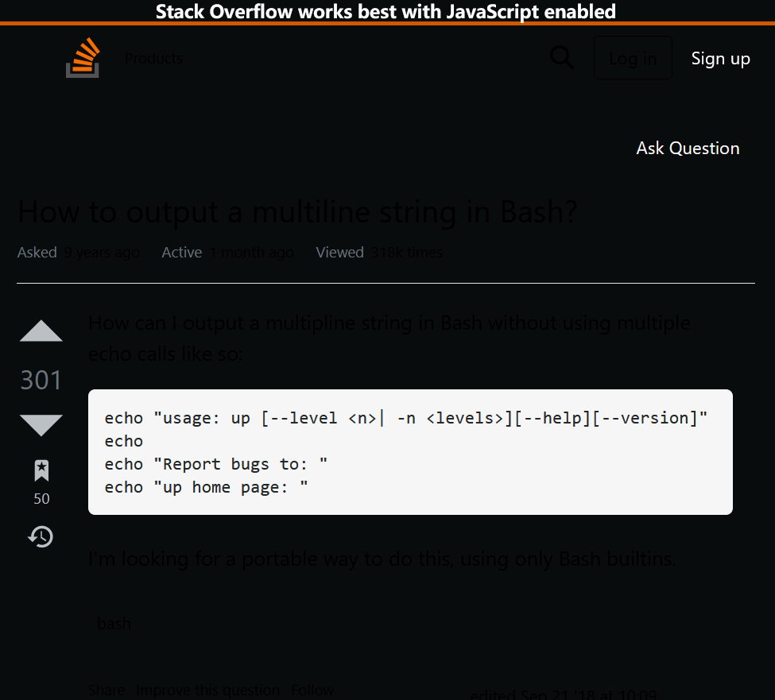Bookmark the question using the save icon
Viewport: 775px width, 700px height.
41,470
